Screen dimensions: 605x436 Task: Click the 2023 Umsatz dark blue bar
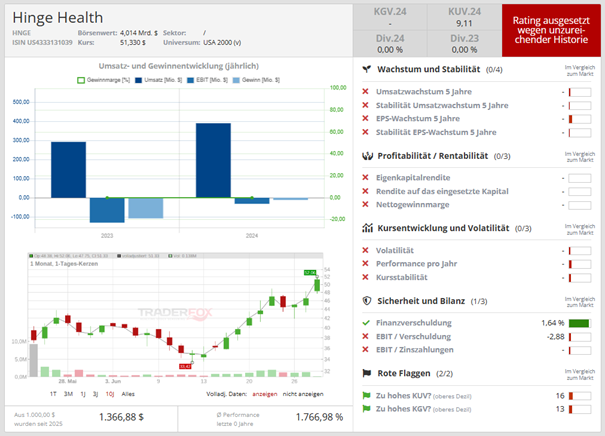pyautogui.click(x=68, y=170)
